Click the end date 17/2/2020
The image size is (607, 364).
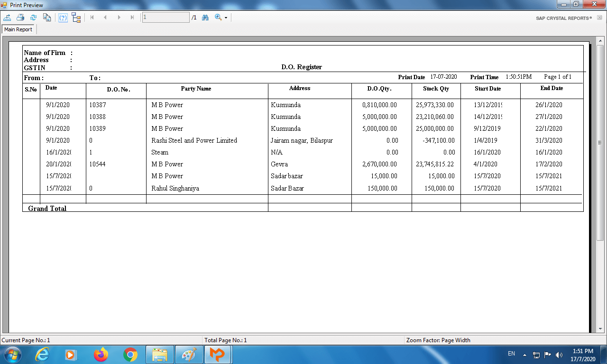point(549,164)
